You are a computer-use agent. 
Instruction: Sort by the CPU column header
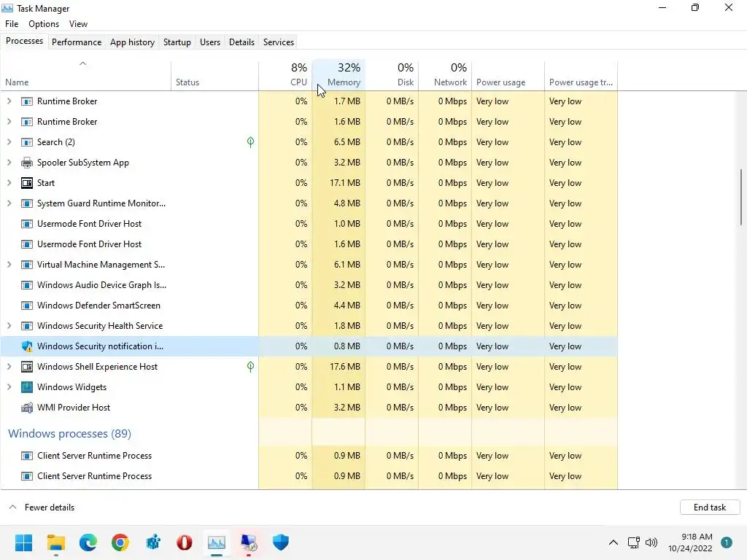click(285, 75)
